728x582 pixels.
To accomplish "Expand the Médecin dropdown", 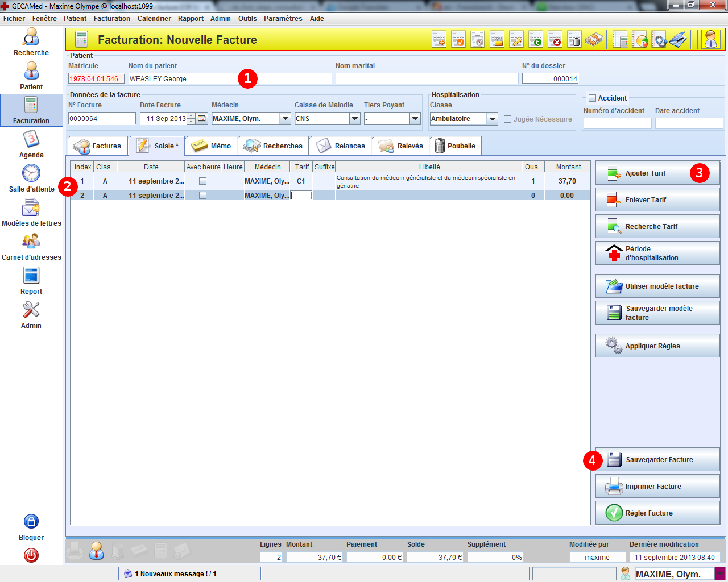I will coord(286,119).
